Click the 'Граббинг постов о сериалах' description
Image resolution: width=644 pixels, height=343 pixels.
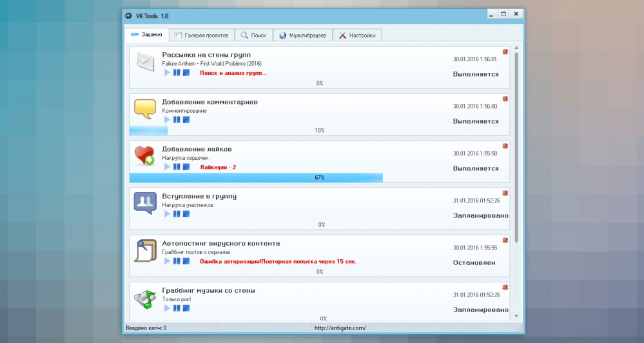click(196, 252)
